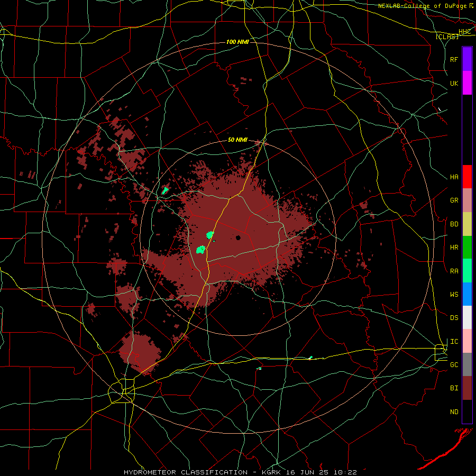Click the BI legend label
This screenshot has height=476, width=476.
click(x=454, y=388)
